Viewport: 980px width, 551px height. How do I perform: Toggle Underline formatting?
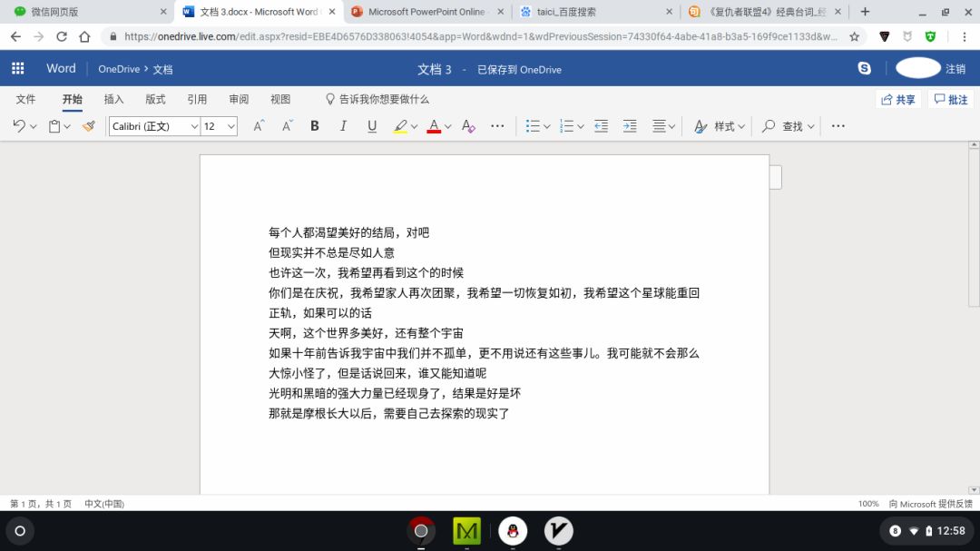372,126
